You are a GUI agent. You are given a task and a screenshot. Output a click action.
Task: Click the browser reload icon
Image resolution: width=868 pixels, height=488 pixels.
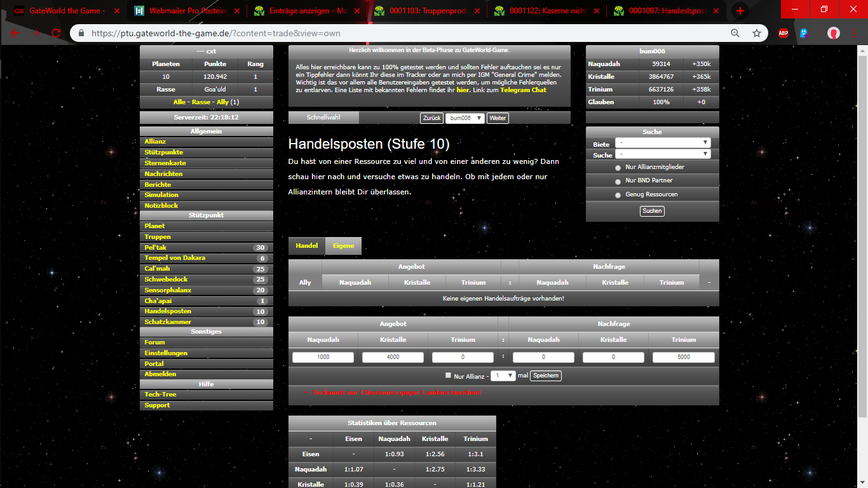coord(56,33)
